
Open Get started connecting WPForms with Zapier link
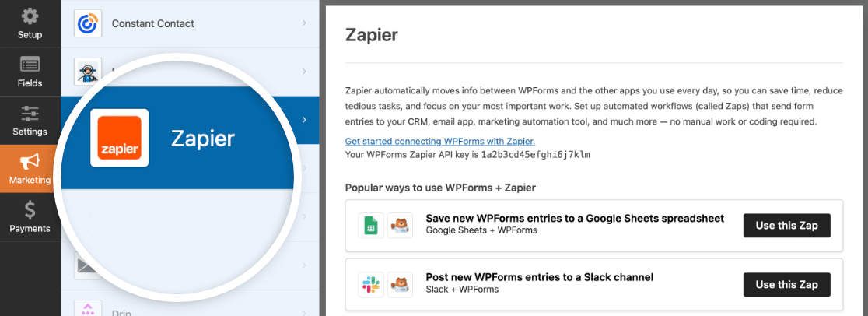[x=440, y=142]
